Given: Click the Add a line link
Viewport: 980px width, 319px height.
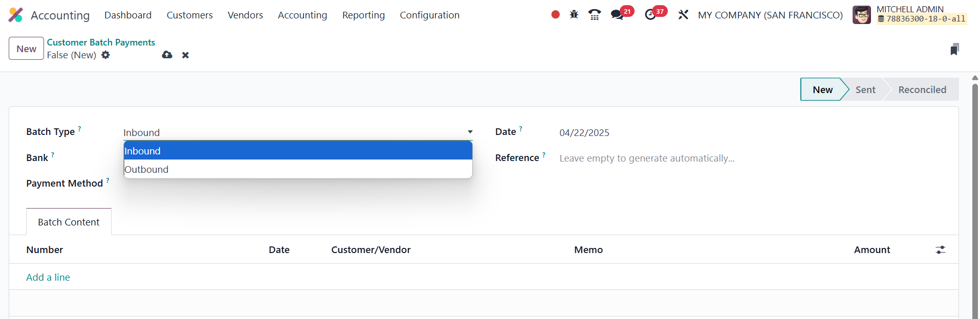Looking at the screenshot, I should click(48, 277).
